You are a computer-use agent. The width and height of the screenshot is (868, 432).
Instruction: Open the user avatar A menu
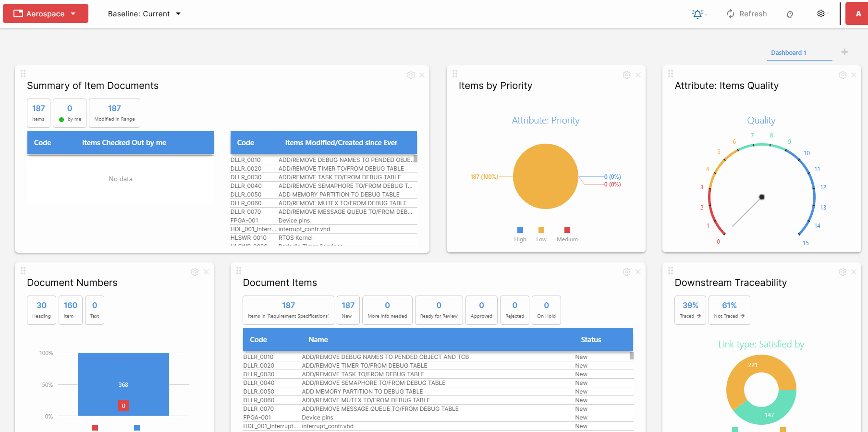click(x=858, y=13)
